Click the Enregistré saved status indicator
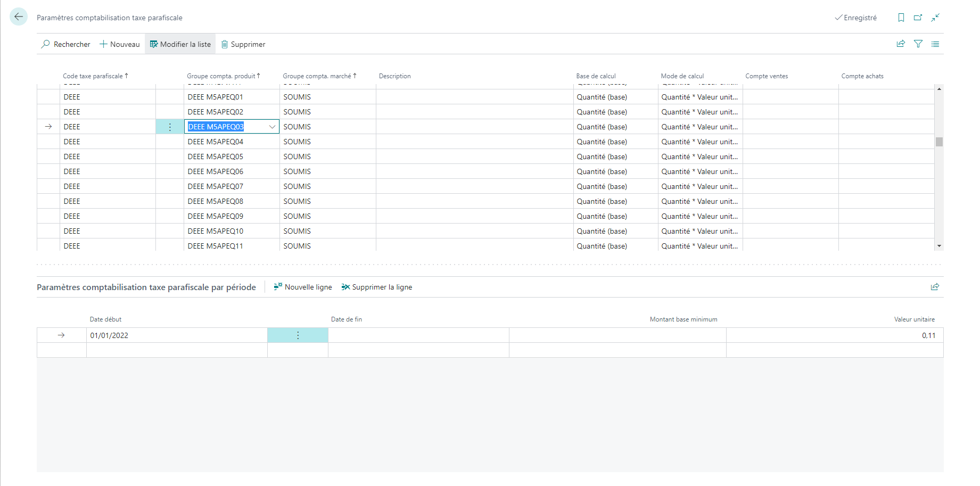The image size is (980, 486). point(855,18)
